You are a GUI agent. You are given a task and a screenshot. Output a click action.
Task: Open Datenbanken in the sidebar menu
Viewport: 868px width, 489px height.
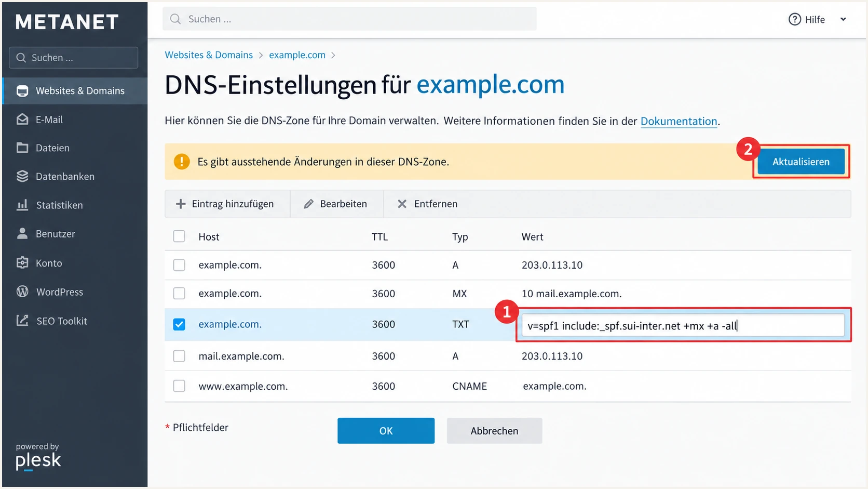[75, 176]
